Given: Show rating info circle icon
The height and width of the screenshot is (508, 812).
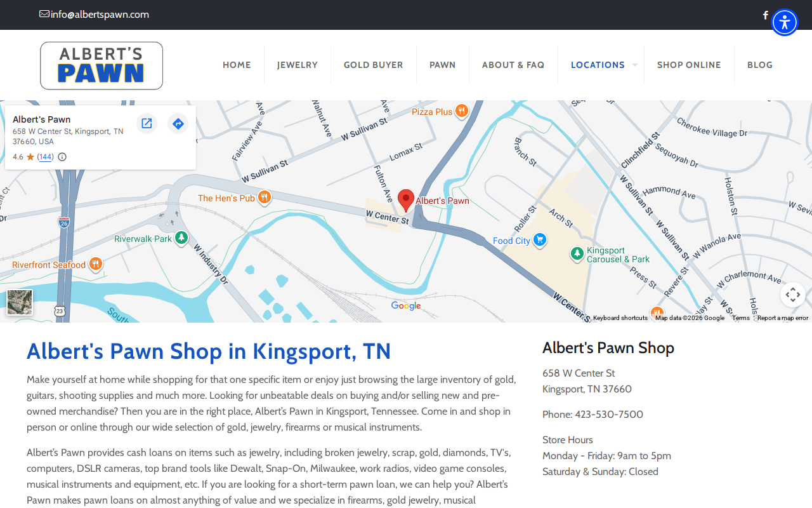Looking at the screenshot, I should pos(62,157).
